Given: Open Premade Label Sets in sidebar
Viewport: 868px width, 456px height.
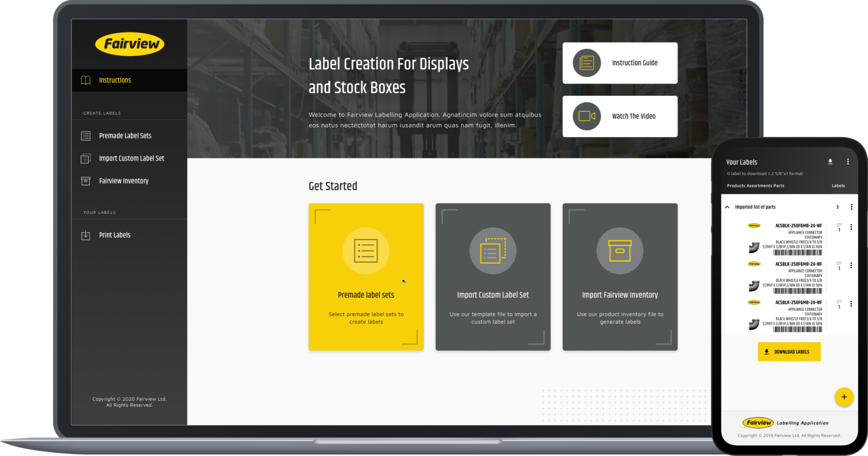Looking at the screenshot, I should tap(125, 136).
